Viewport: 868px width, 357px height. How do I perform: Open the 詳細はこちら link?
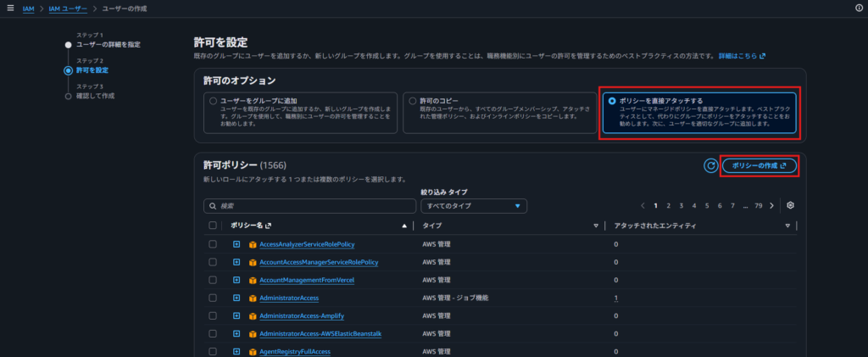tap(742, 57)
